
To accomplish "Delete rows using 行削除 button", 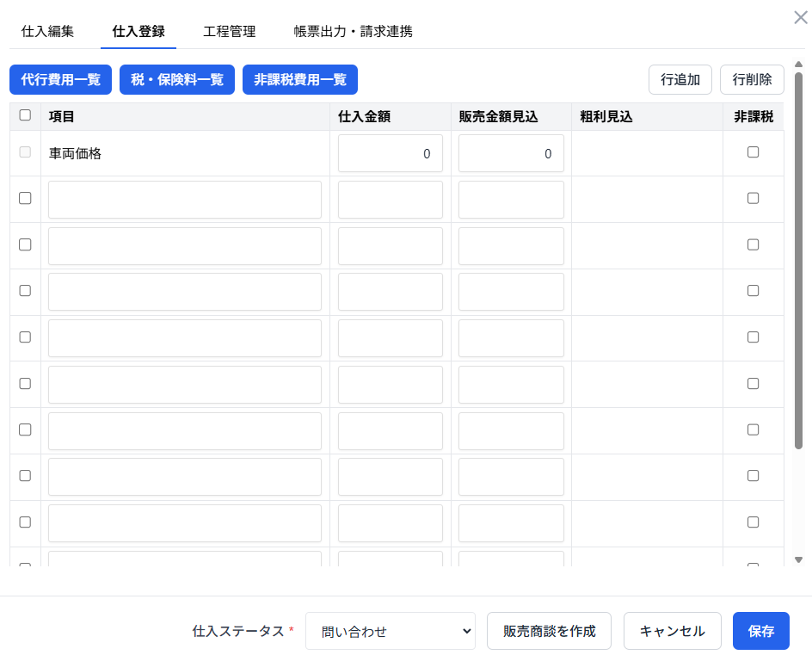I will click(x=752, y=80).
